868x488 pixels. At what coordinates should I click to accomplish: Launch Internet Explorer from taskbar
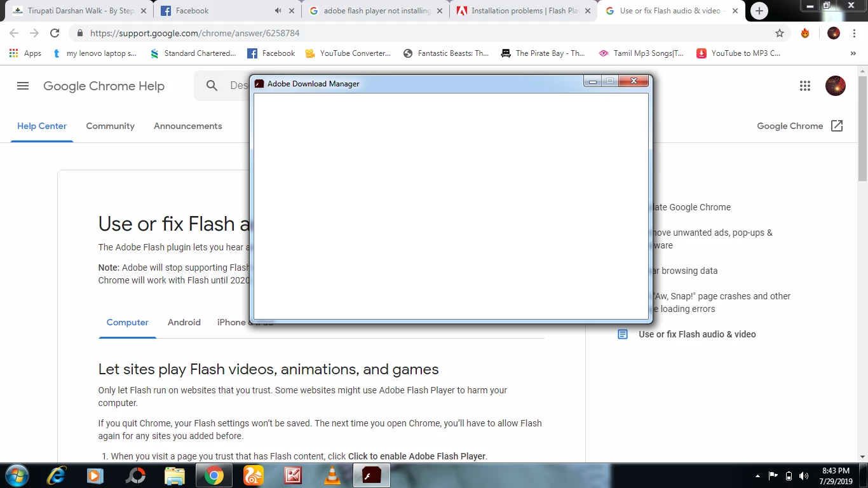point(57,475)
